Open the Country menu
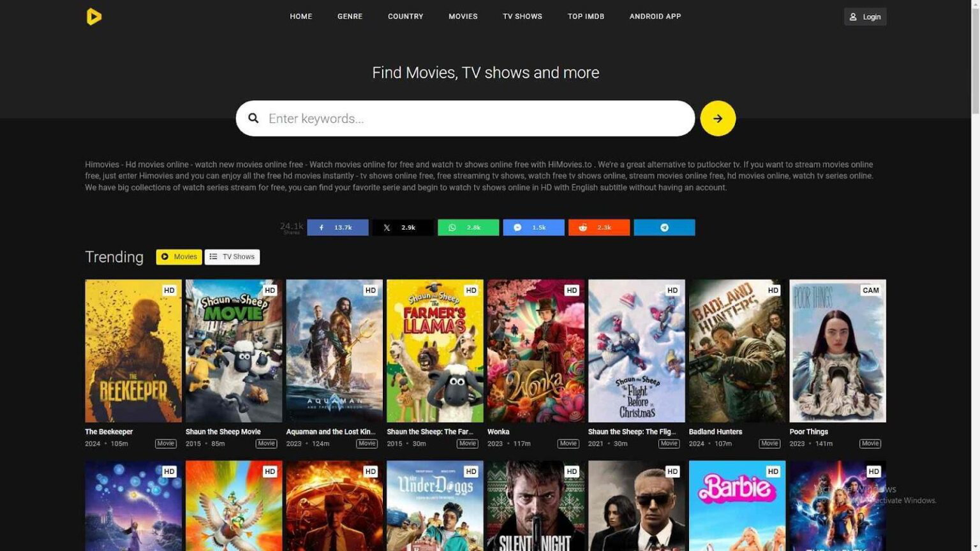Screen dimensions: 980x551 coord(405,17)
